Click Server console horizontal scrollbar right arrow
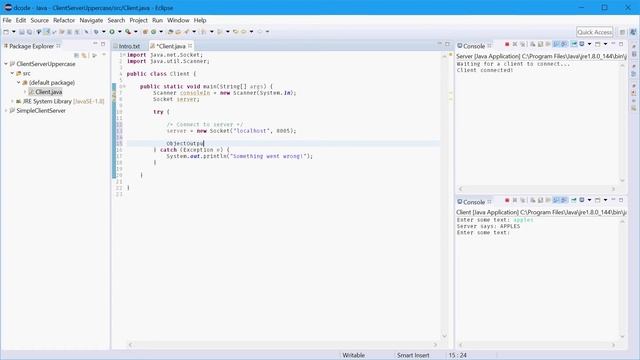The height and width of the screenshot is (360, 640). [x=613, y=189]
